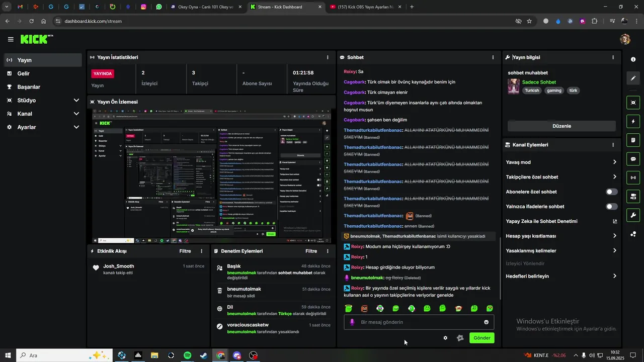Click the Turkish tag
This screenshot has height=362, width=644.
[x=532, y=90]
